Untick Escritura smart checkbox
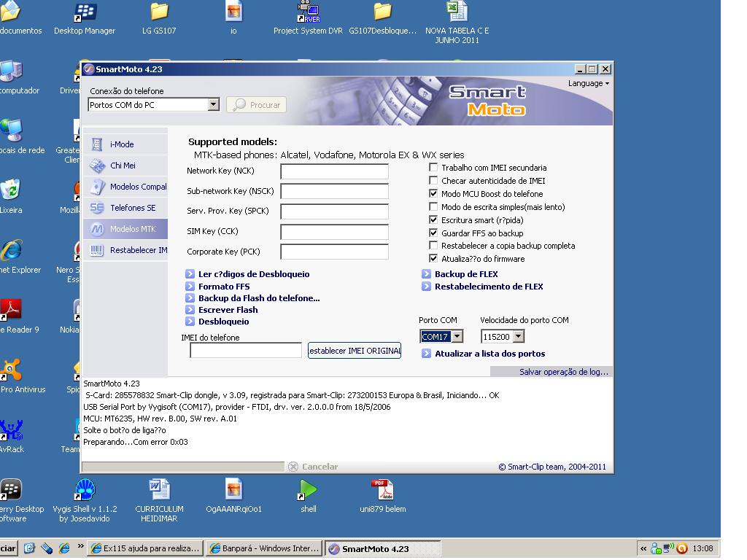The image size is (747, 560). (x=433, y=220)
